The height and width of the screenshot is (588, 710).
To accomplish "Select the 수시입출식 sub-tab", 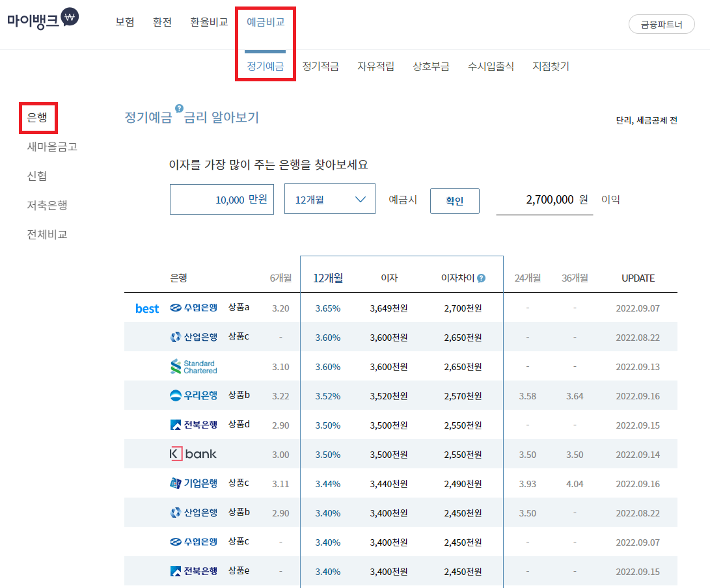I will point(491,66).
